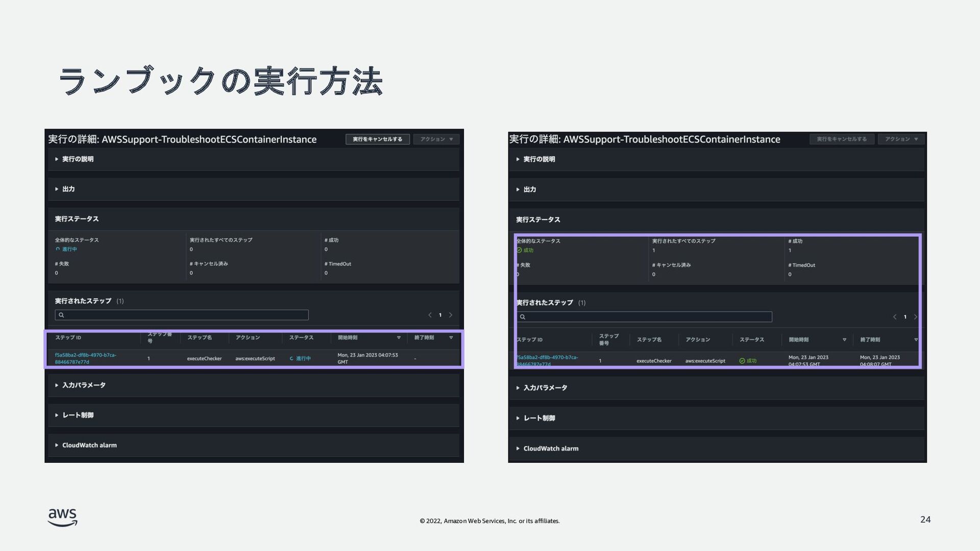Sort by 終了時刻 arrow in left panel

(451, 338)
